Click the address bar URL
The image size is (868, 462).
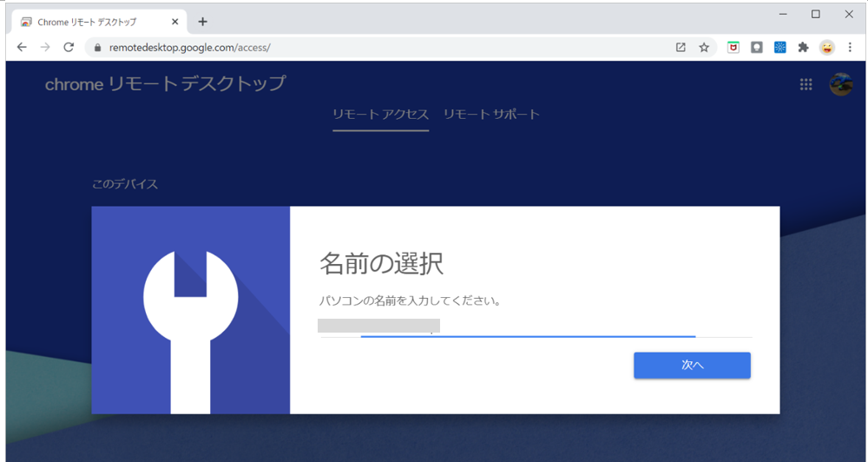[190, 48]
